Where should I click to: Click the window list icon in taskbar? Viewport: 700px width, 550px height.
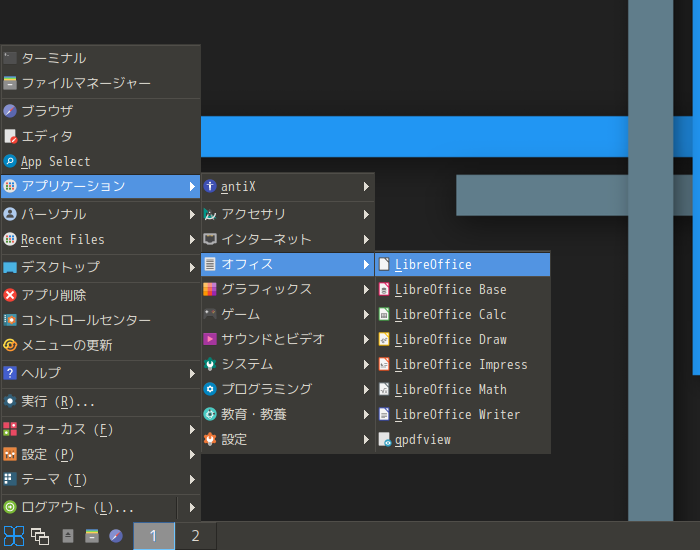(x=40, y=536)
